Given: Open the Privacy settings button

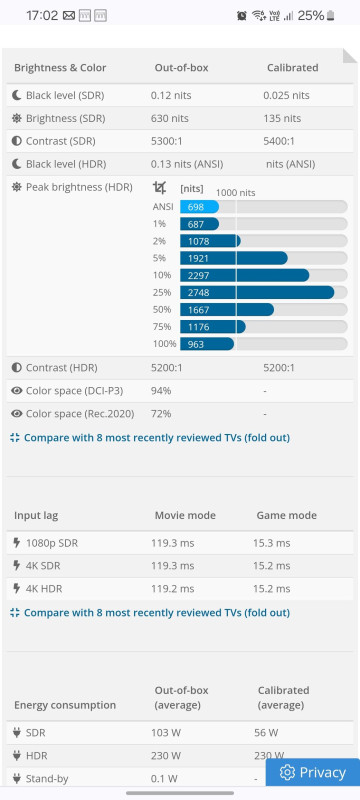Looking at the screenshot, I should [x=313, y=772].
